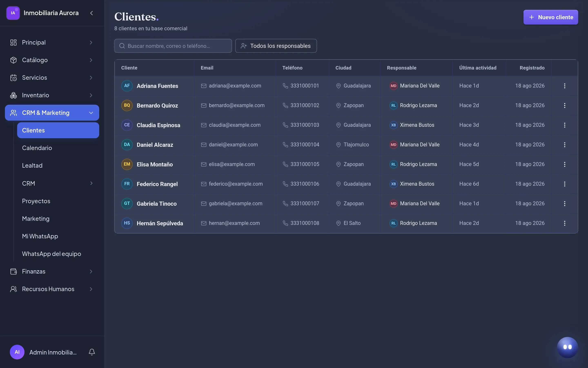Go to Proyectos in sidebar
This screenshot has height=368, width=588.
click(x=58, y=201)
